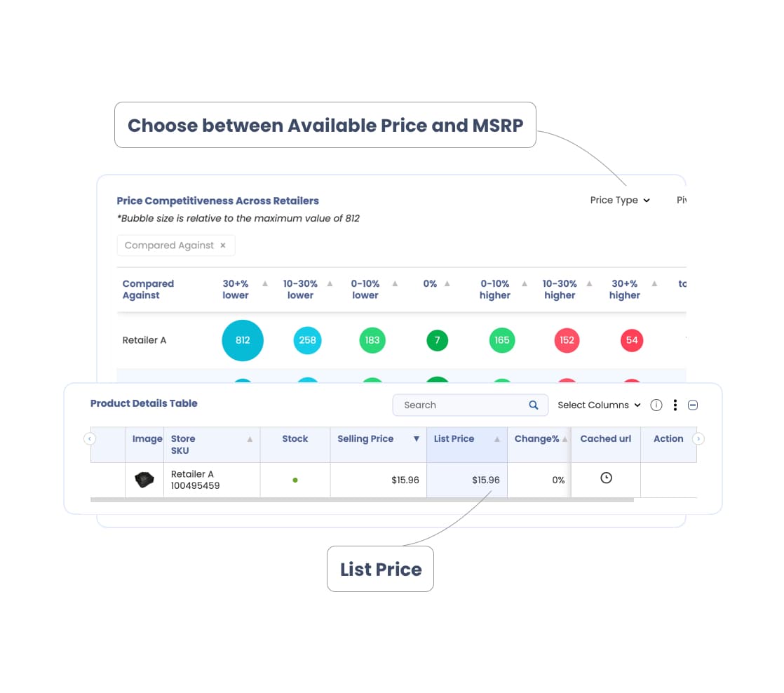Remove the Compared Against filter chip
Viewport: 784px width, 693px height.
[223, 245]
